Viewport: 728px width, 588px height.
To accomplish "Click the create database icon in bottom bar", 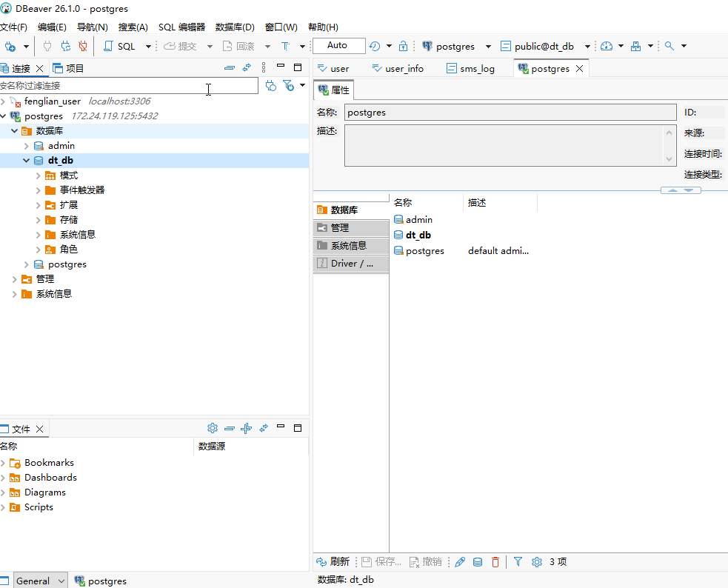I will pos(477,562).
